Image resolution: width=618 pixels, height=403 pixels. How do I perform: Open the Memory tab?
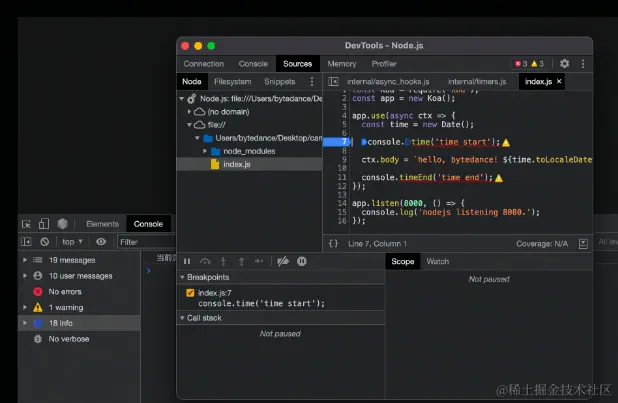(342, 63)
